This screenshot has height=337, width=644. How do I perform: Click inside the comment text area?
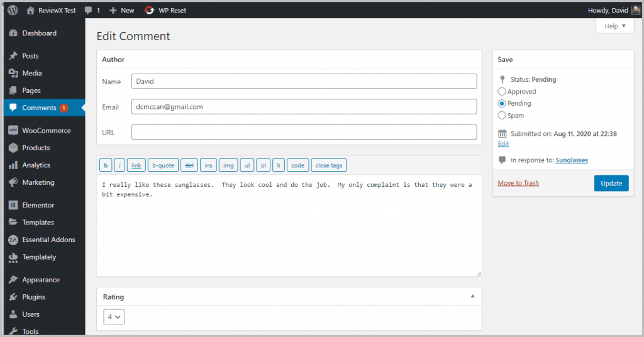pyautogui.click(x=289, y=226)
